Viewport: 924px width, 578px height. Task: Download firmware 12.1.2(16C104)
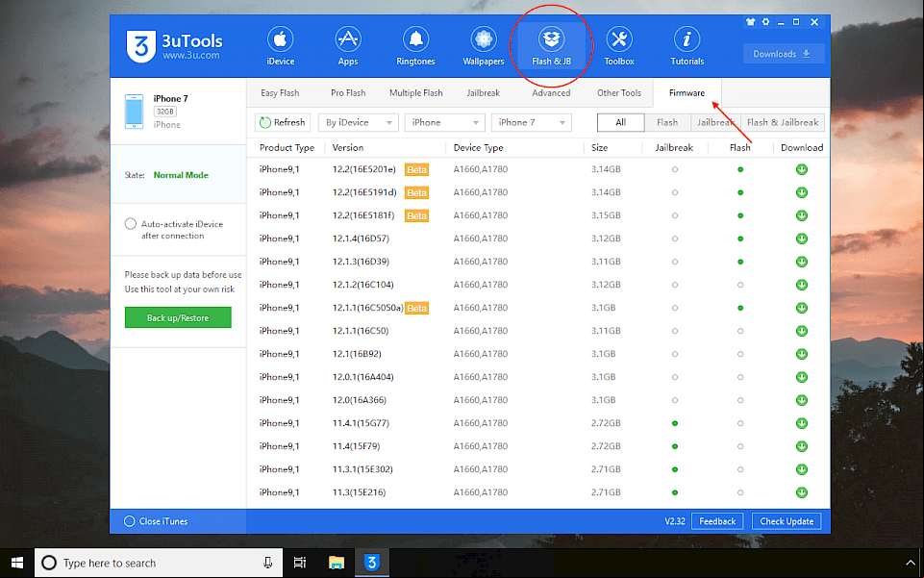click(x=802, y=285)
